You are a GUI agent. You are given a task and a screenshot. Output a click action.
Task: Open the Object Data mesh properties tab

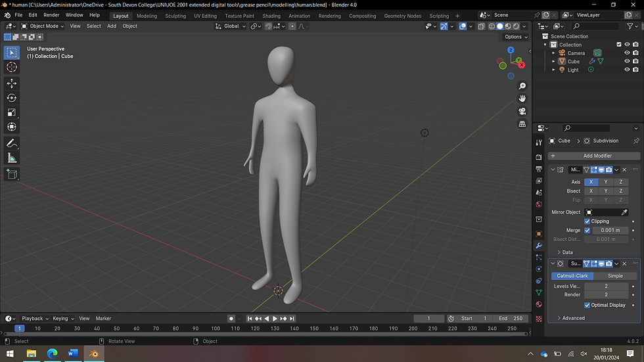tap(539, 292)
